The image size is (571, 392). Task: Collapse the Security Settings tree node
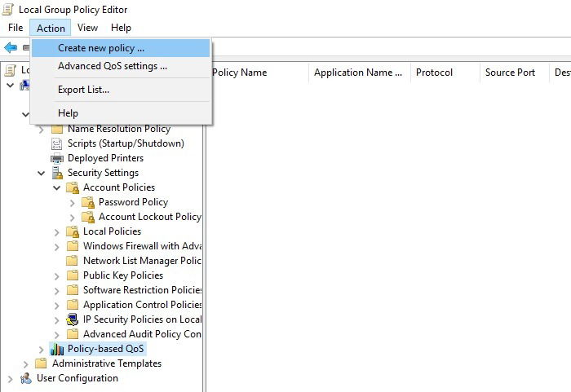pyautogui.click(x=42, y=174)
